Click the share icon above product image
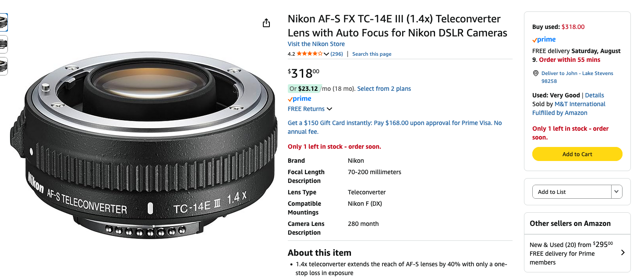This screenshot has height=279, width=644. (x=266, y=23)
